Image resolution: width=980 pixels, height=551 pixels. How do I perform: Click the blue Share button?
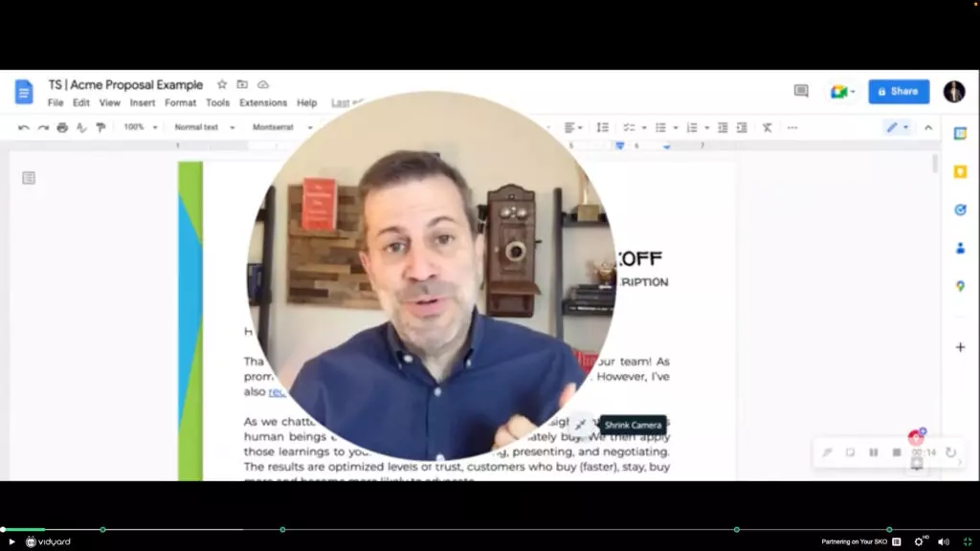898,91
